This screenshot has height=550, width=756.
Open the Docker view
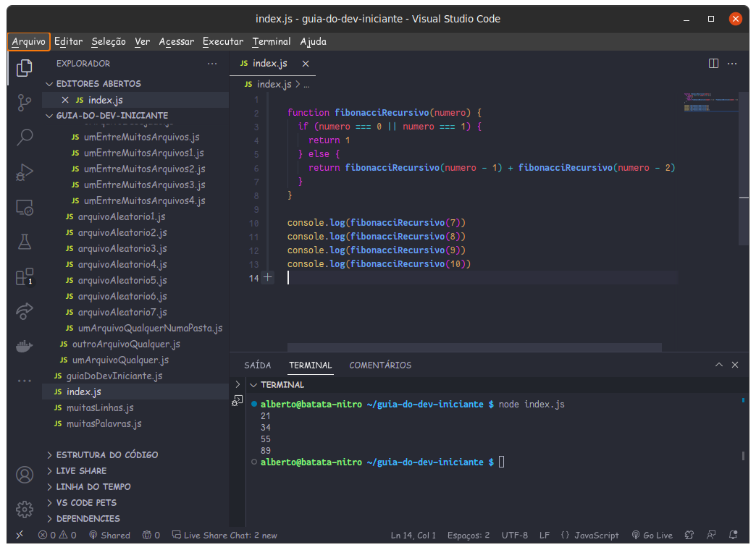tap(25, 347)
